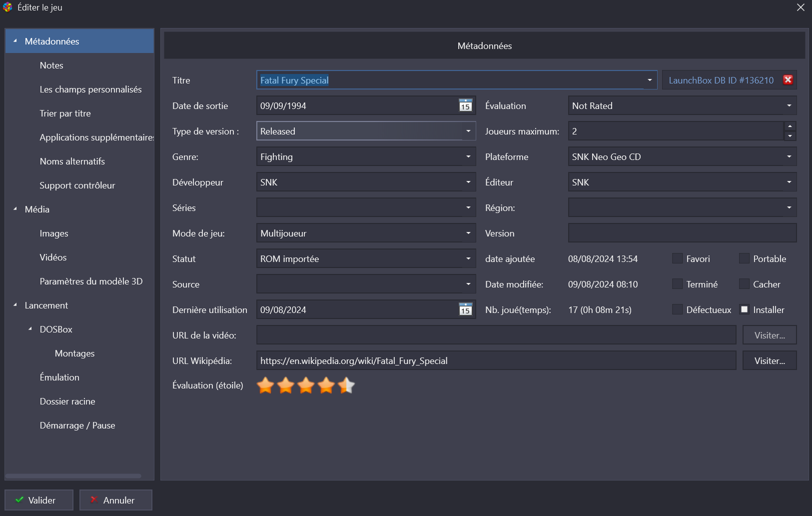The height and width of the screenshot is (516, 812).
Task: Collapse the Lancement tree section
Action: (15, 305)
